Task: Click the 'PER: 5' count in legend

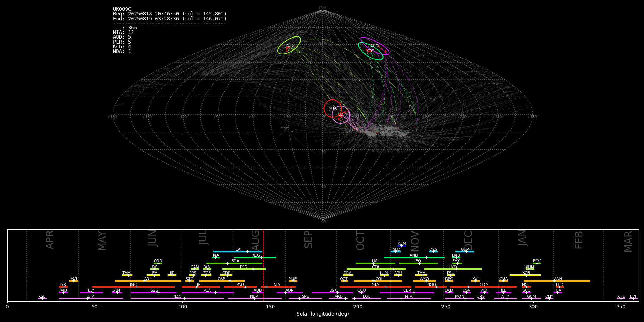Action: 122,42
